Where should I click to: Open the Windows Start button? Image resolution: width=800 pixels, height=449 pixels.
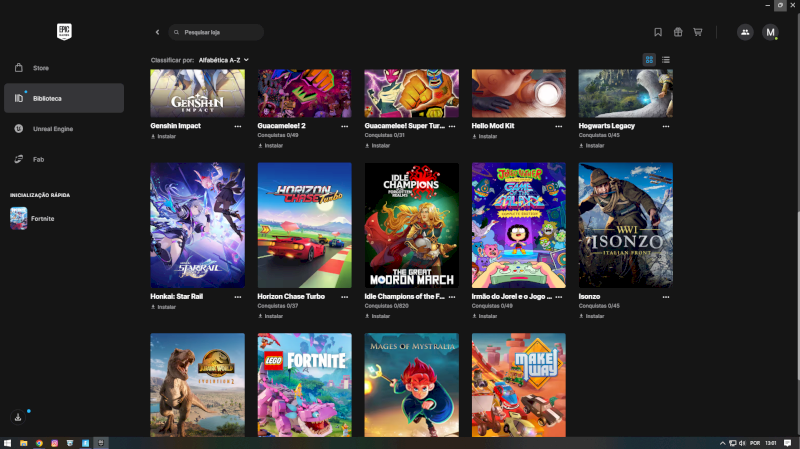[x=7, y=443]
